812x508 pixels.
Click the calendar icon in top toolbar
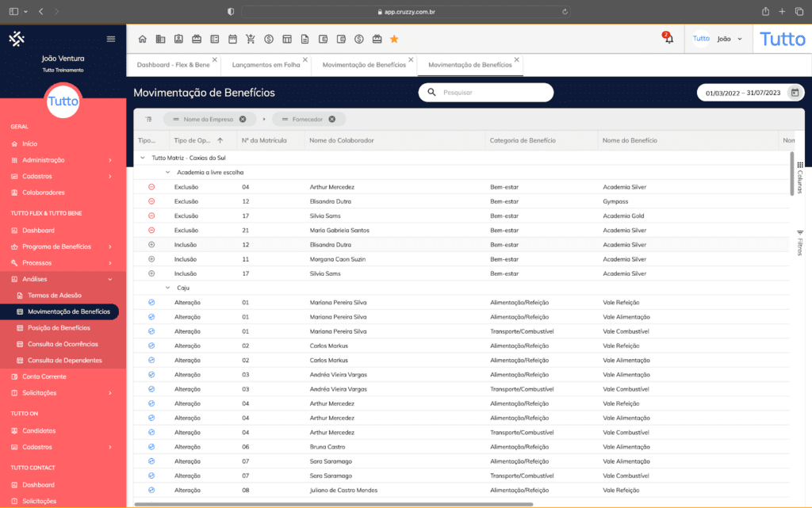pos(233,39)
